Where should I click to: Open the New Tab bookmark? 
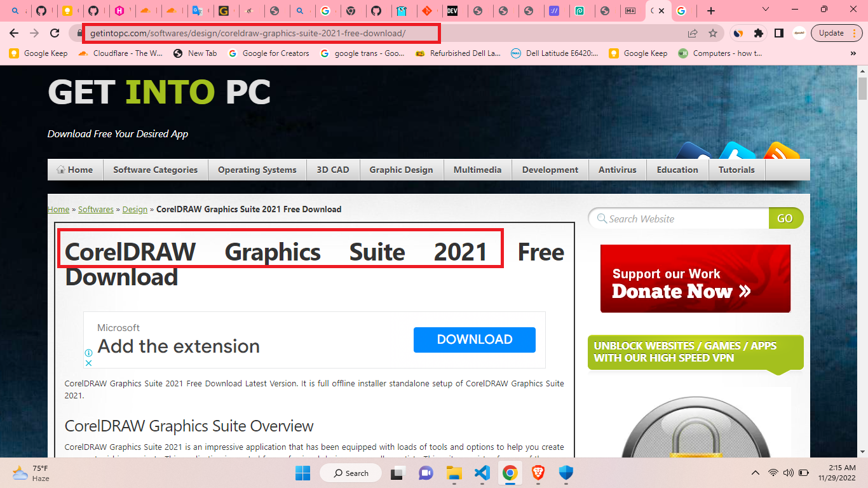195,53
